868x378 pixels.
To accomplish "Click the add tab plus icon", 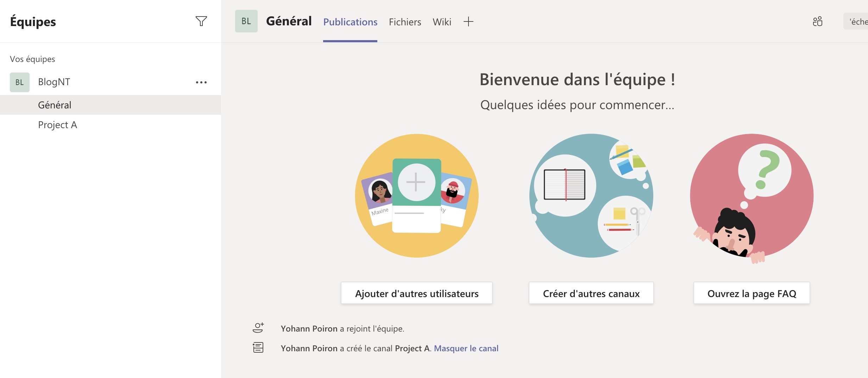I will [468, 22].
